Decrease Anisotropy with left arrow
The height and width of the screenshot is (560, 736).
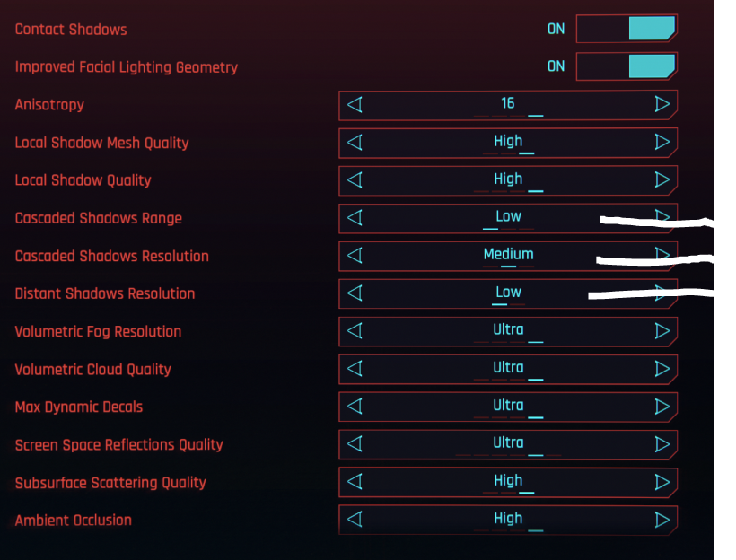(355, 104)
